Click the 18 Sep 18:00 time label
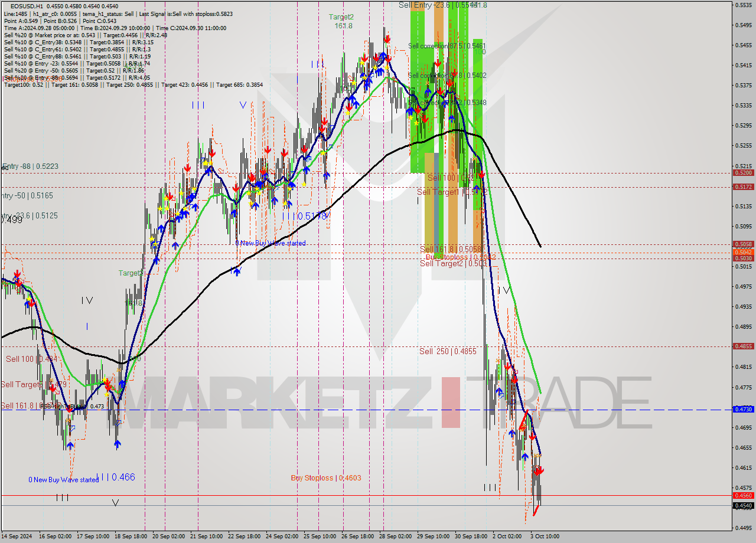 tap(131, 537)
